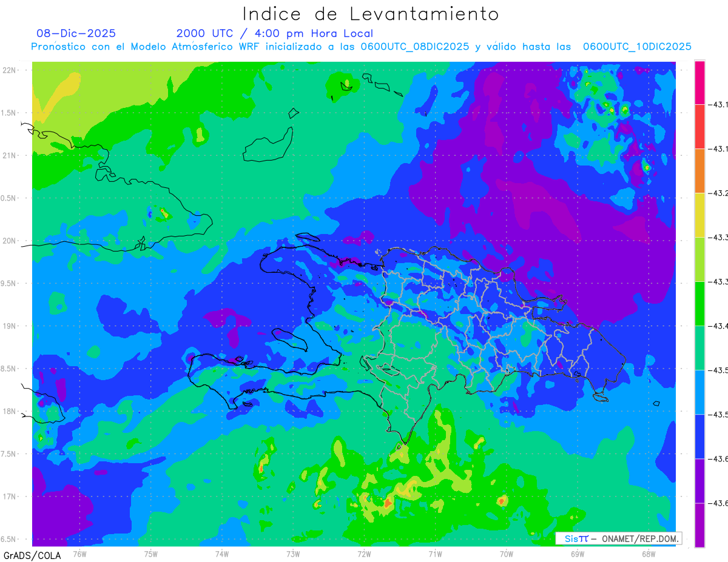Click the "70W" longitude label

tap(507, 554)
